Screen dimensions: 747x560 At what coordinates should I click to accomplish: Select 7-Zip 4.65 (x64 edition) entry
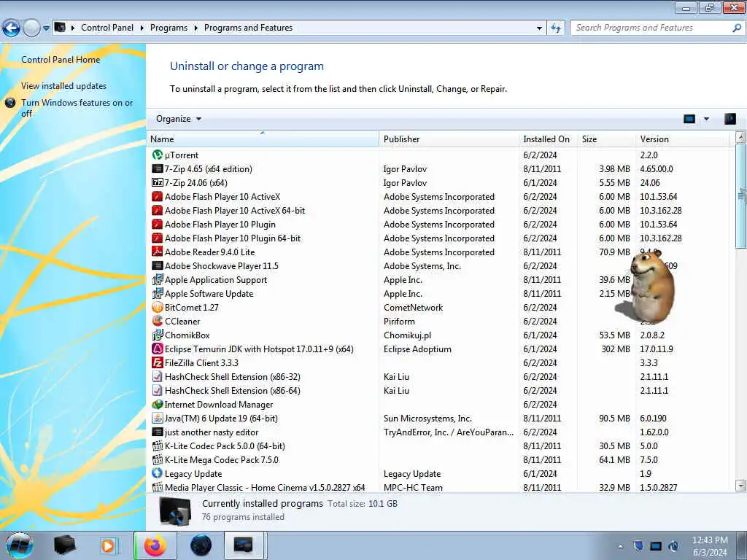coord(438,168)
